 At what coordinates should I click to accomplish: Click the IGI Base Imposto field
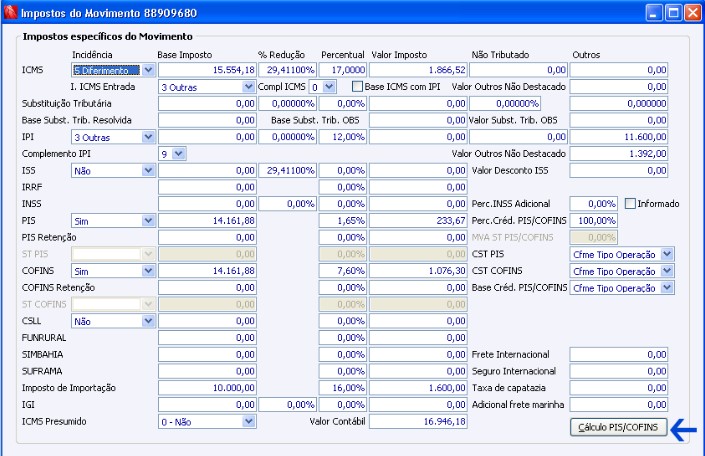point(207,405)
